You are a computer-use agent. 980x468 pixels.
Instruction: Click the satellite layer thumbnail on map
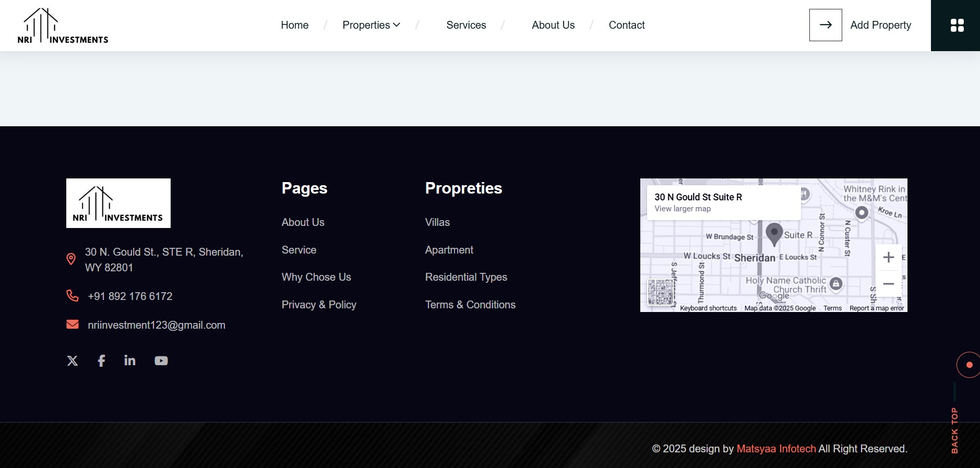(660, 292)
